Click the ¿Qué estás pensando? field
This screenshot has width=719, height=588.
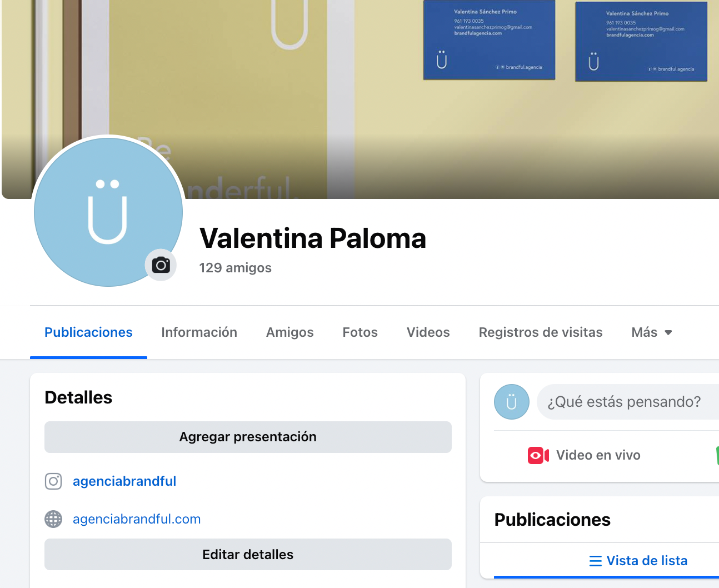tap(628, 402)
